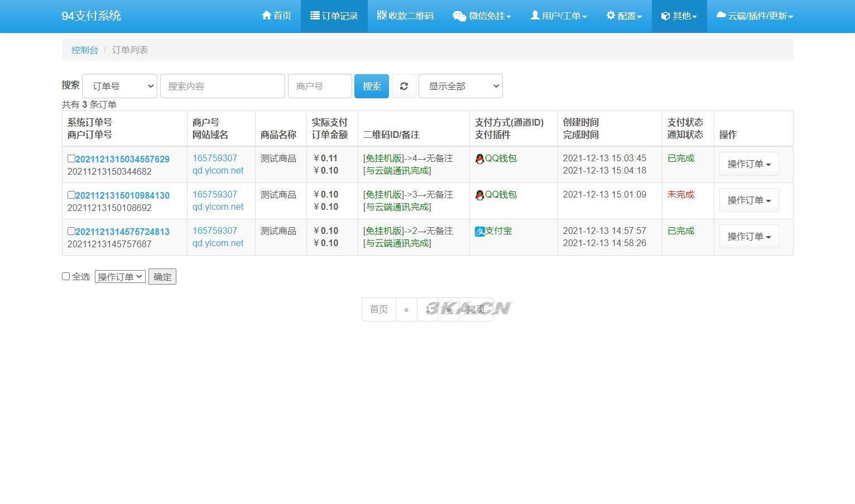Expand the 微信免挂 navbar menu

pos(482,16)
